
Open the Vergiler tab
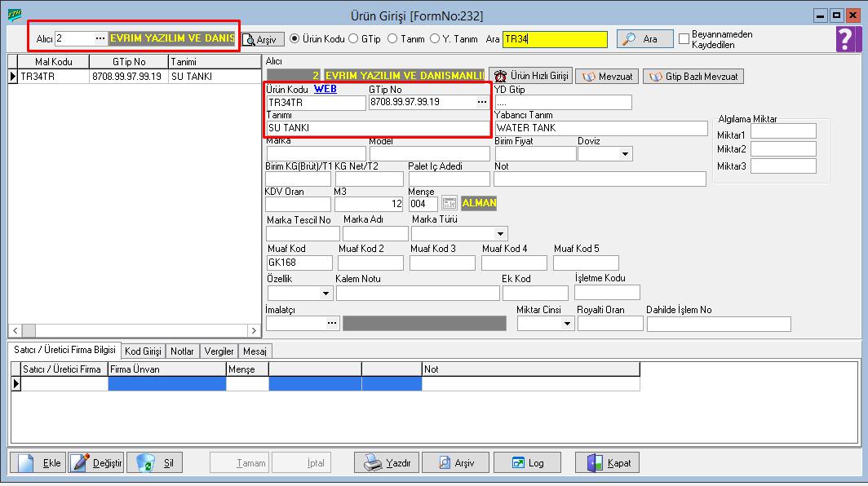[219, 351]
